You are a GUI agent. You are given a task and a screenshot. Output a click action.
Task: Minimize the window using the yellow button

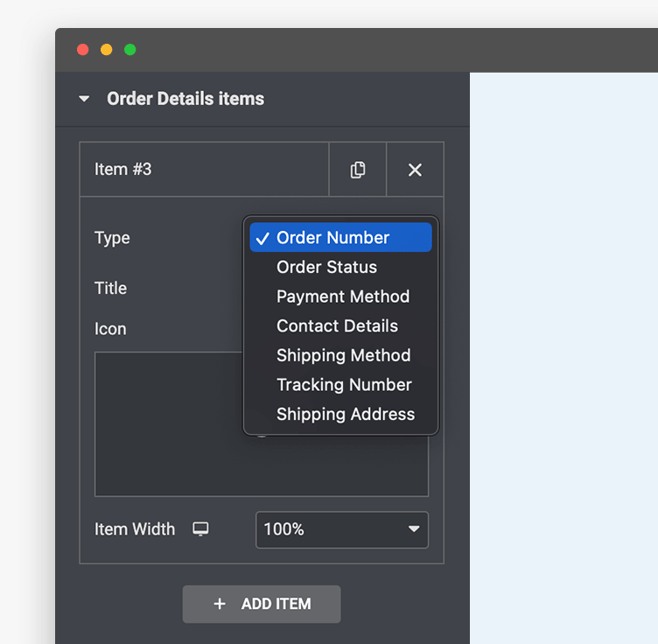(107, 50)
